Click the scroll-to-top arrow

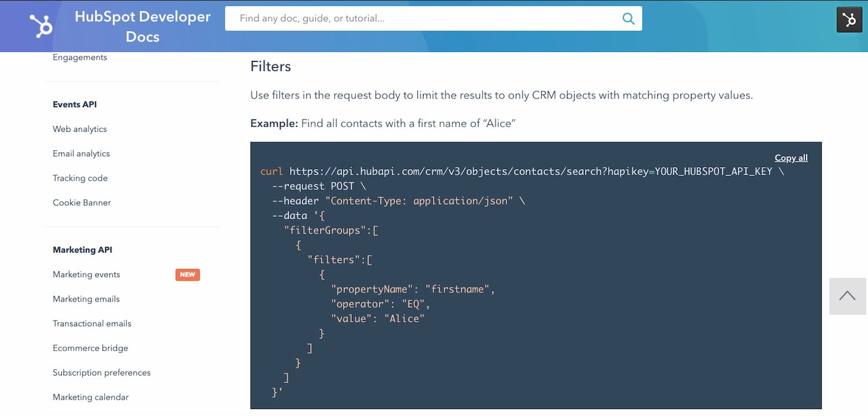click(847, 296)
